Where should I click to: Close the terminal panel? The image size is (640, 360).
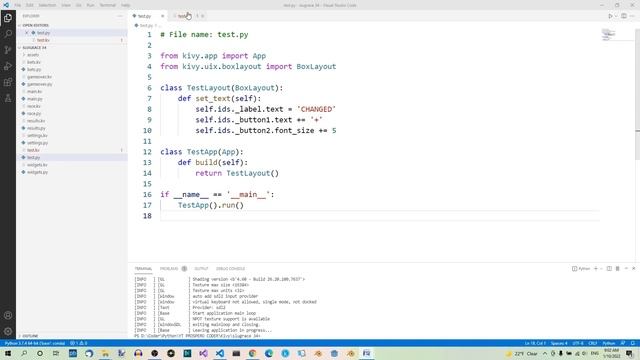(633, 269)
